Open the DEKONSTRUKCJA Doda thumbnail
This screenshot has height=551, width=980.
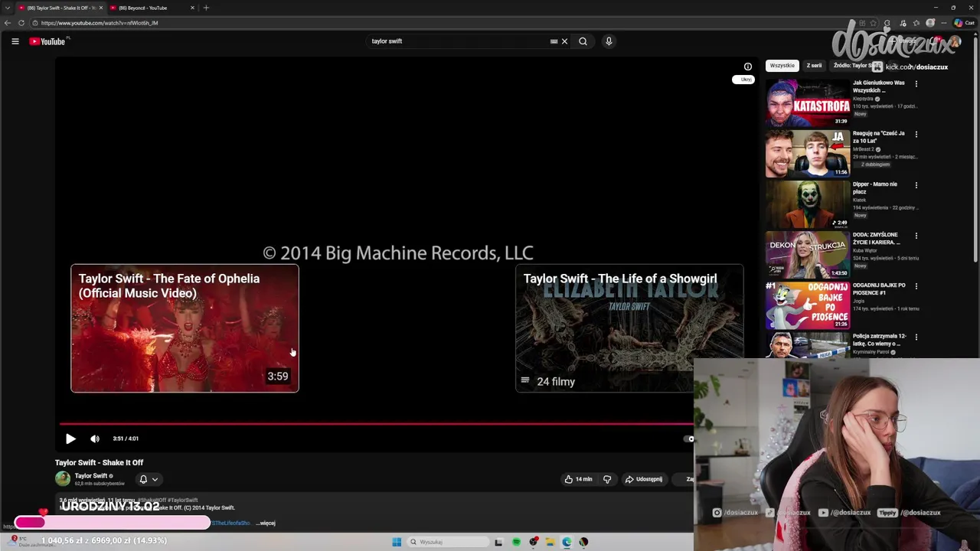pyautogui.click(x=808, y=254)
